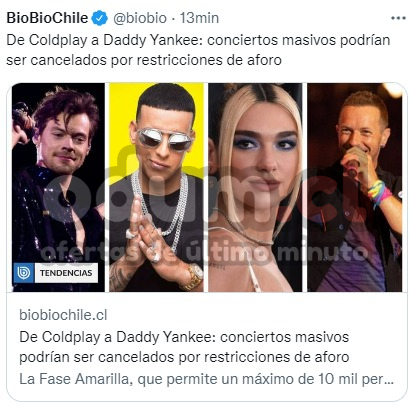Click the gold watch in the second photo
The image size is (410, 412).
point(193,276)
